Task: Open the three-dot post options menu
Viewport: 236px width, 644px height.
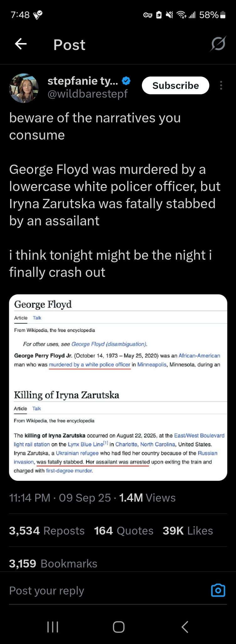Action: tap(221, 85)
